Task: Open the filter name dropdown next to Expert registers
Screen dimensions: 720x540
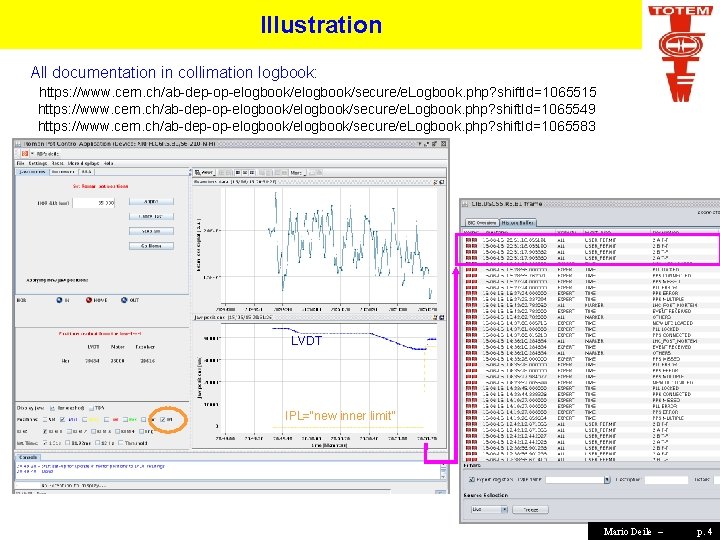Action: coord(607,480)
